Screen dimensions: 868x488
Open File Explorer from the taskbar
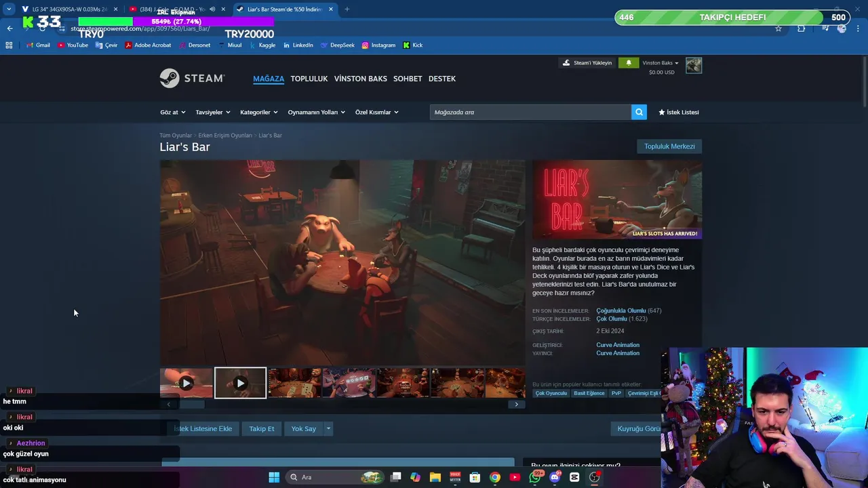click(435, 477)
